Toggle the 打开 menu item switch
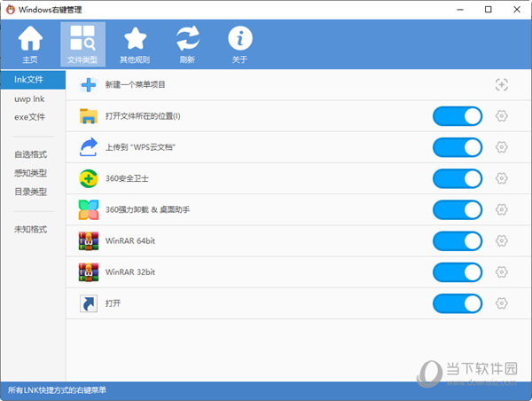The height and width of the screenshot is (401, 532). click(x=458, y=303)
